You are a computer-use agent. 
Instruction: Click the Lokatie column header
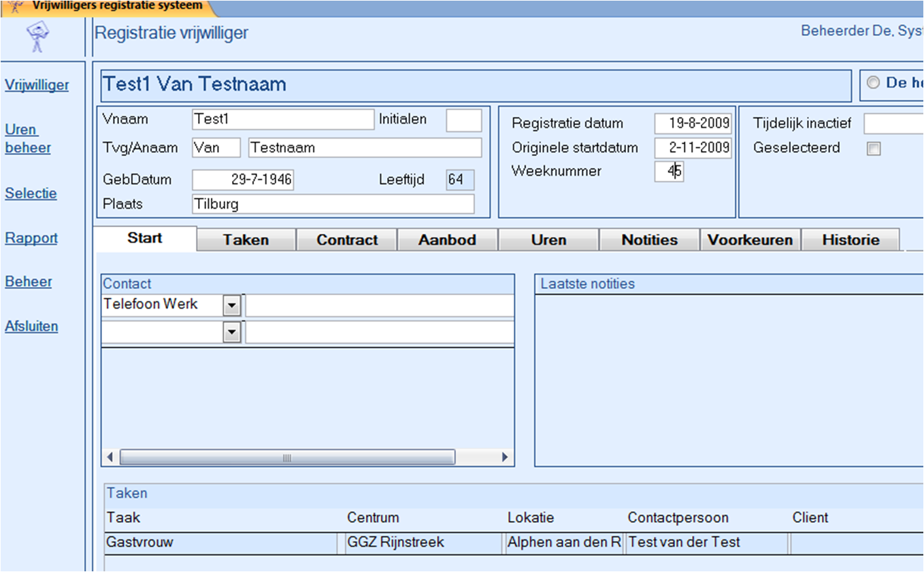tap(531, 518)
